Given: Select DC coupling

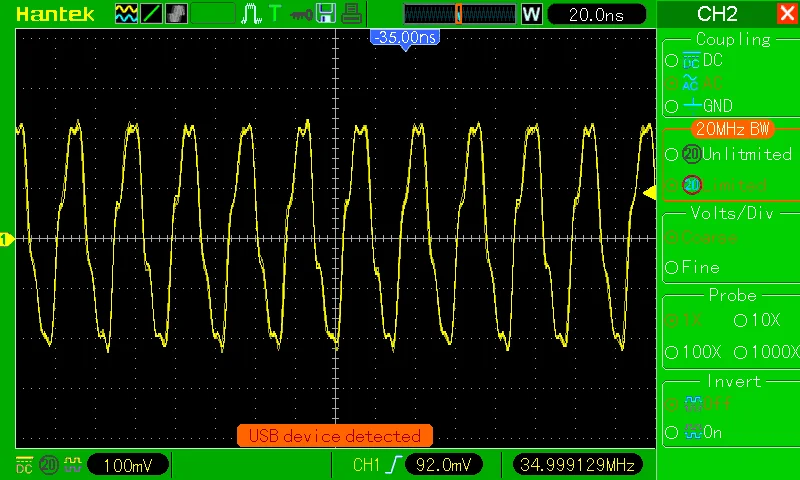Looking at the screenshot, I should pyautogui.click(x=694, y=60).
